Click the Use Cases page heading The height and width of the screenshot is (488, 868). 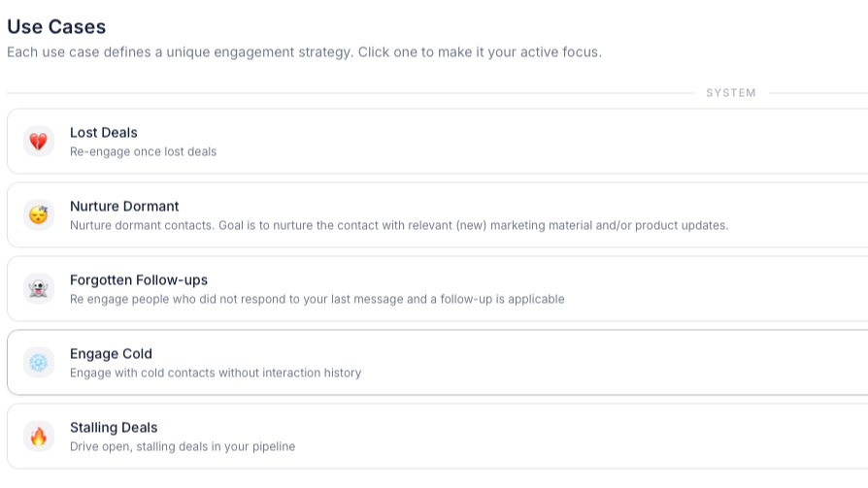(56, 26)
